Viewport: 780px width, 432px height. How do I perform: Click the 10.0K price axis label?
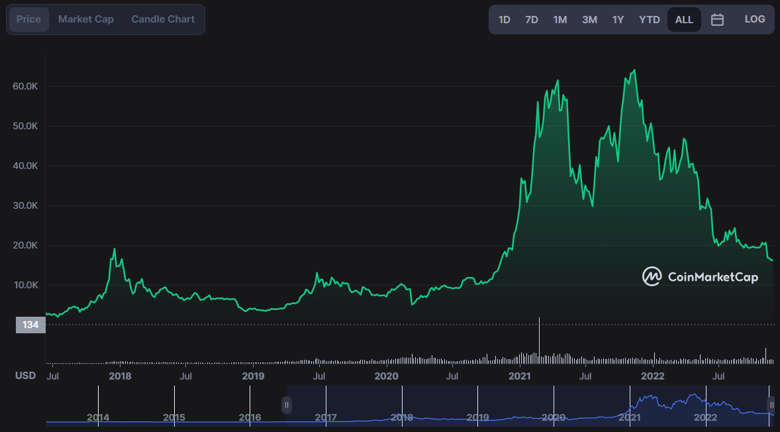pyautogui.click(x=25, y=285)
